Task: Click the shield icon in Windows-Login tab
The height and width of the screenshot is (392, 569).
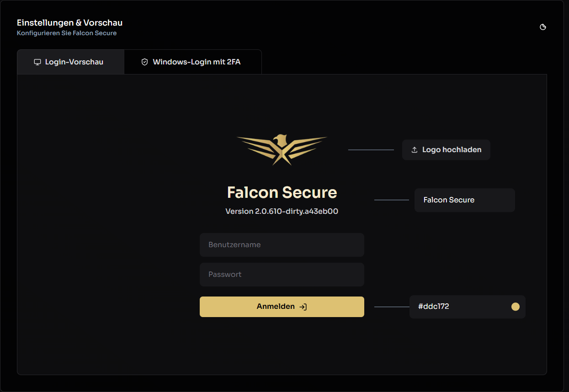Action: (x=145, y=62)
